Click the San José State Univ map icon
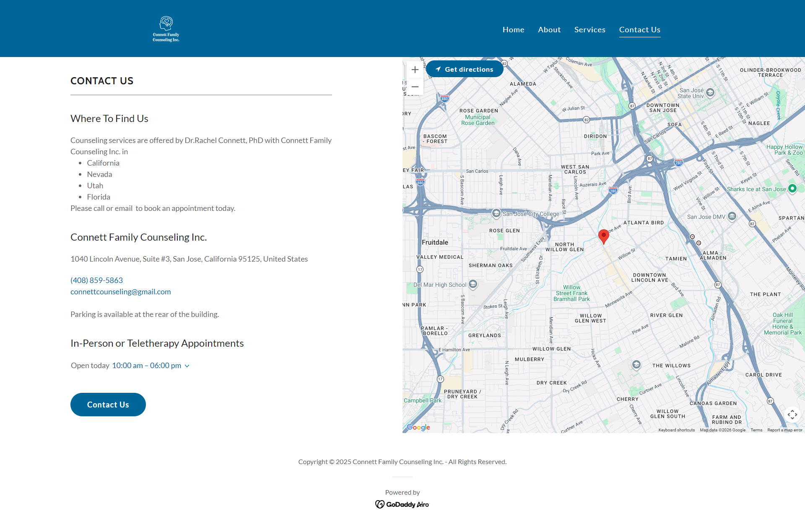Viewport: 805px width, 532px height. point(710,92)
